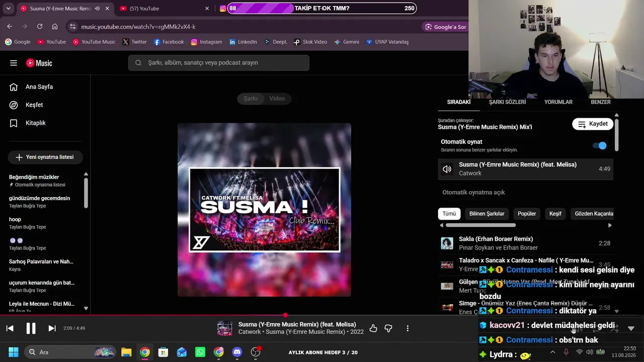Image resolution: width=644 pixels, height=362 pixels.
Task: Open the SIRADAKİ tab
Action: click(x=459, y=102)
